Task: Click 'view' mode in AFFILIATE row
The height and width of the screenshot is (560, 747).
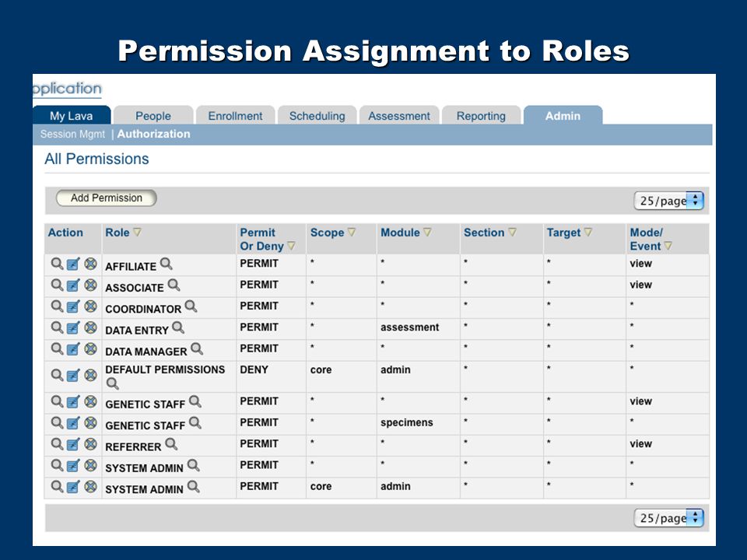Action: pos(640,264)
